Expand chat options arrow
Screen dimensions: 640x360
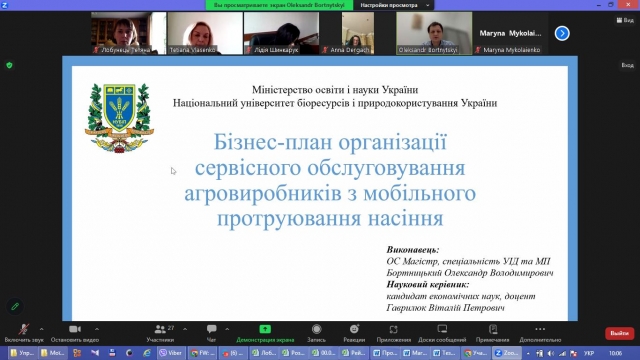227,329
